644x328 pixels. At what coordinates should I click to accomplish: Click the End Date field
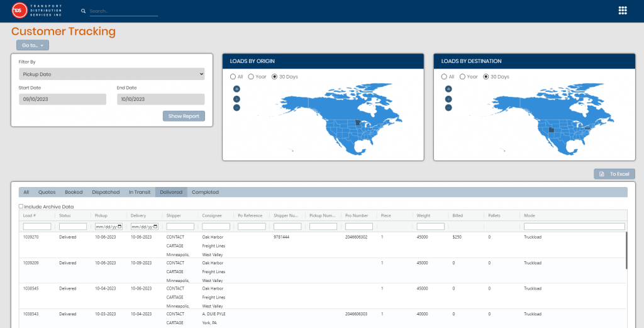coord(160,99)
